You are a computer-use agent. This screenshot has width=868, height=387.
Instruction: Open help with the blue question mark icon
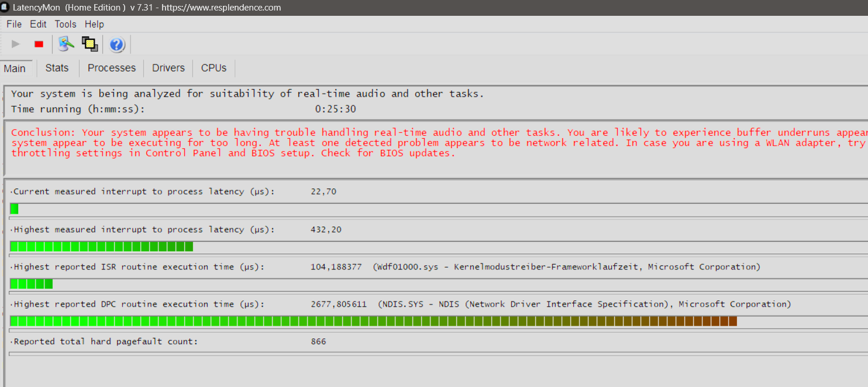point(116,44)
